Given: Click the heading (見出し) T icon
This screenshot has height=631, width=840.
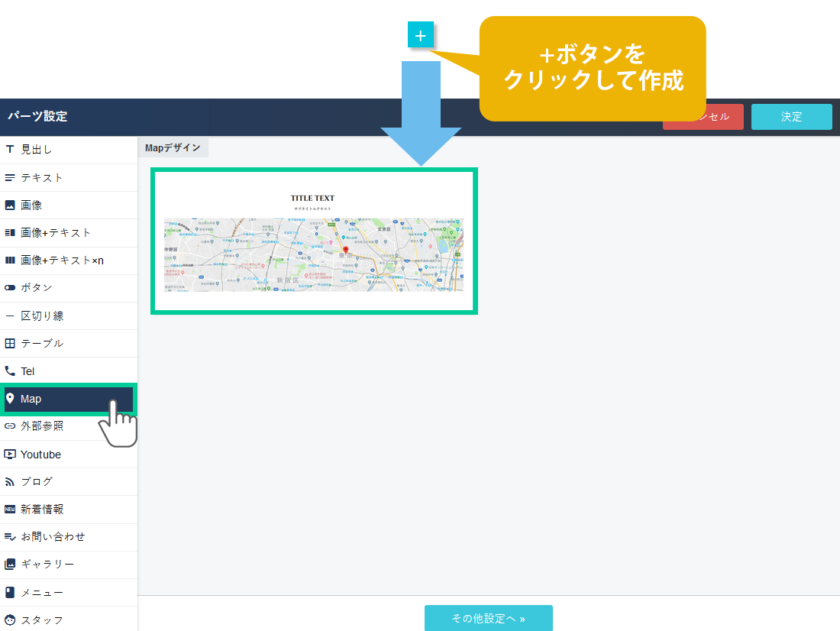Looking at the screenshot, I should (10, 150).
